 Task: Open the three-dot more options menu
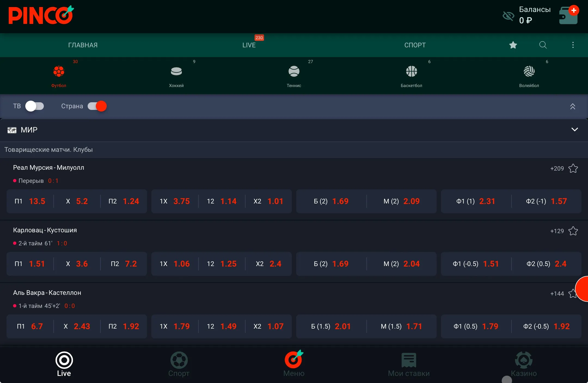pyautogui.click(x=573, y=45)
